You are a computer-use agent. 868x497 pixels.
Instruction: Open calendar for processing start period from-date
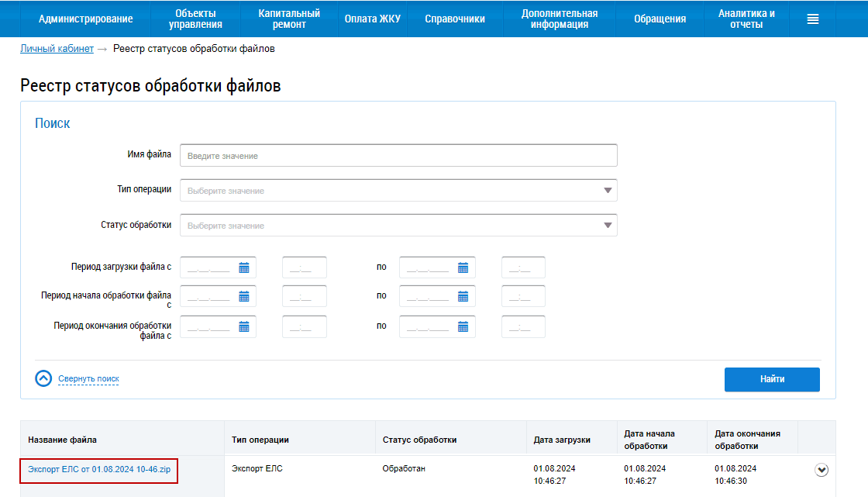tap(244, 297)
